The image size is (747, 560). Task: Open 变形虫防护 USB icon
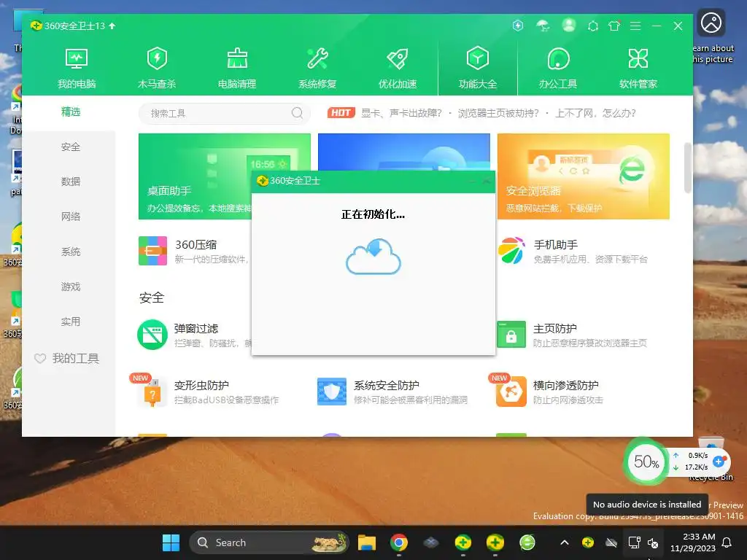[x=152, y=392]
